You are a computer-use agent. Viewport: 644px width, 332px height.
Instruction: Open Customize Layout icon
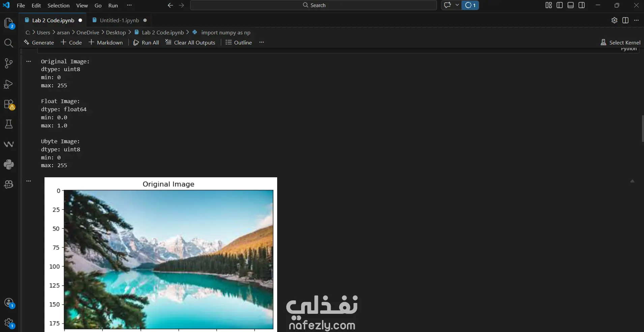(549, 5)
